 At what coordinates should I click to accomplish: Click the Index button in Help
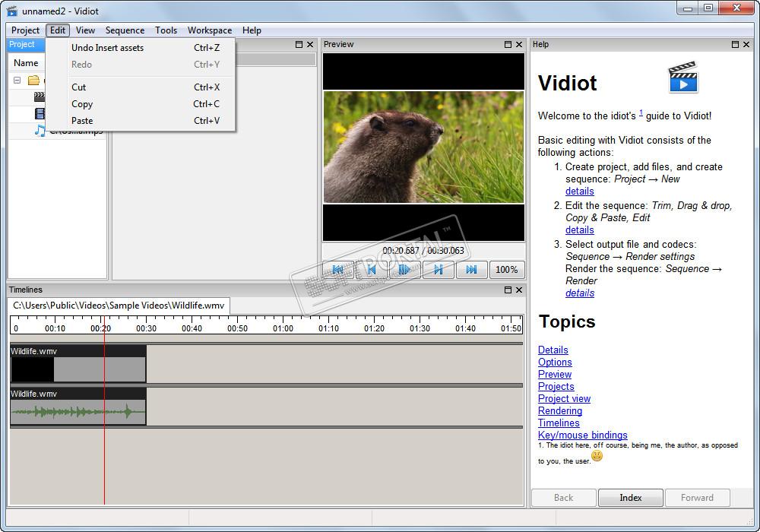630,498
